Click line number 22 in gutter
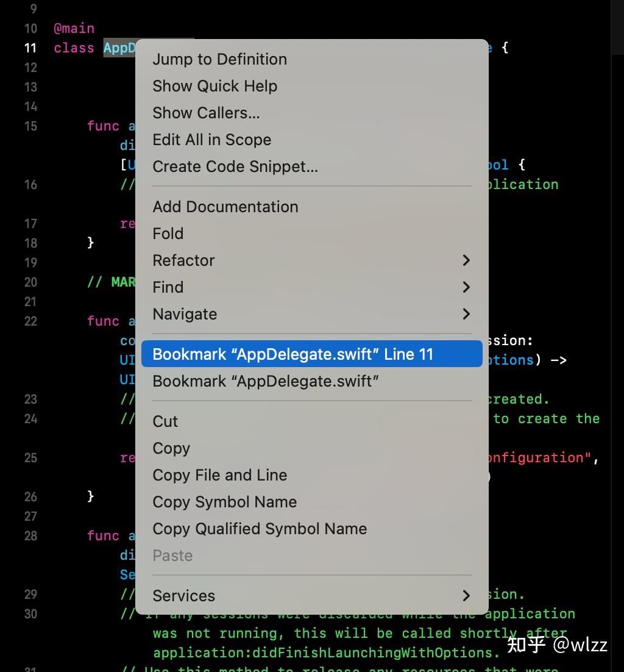The image size is (624, 672). click(30, 321)
